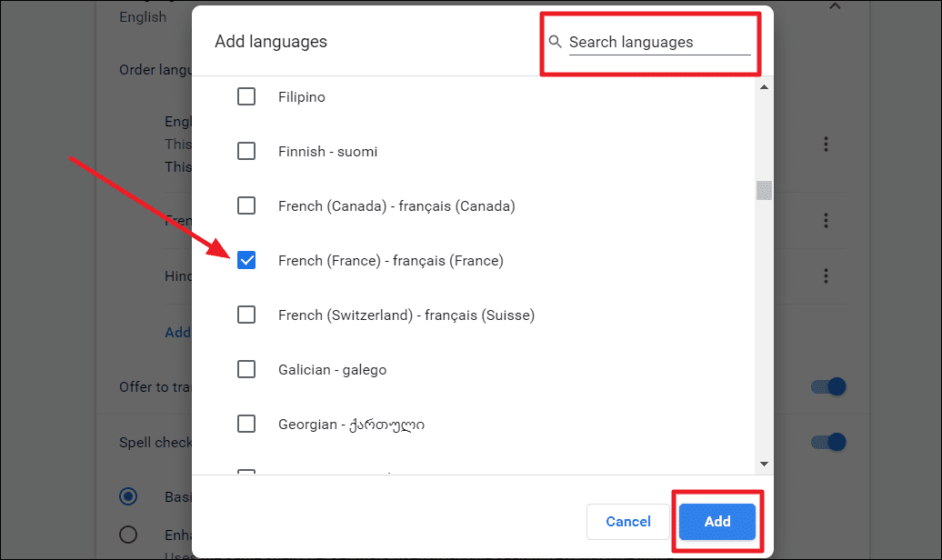Tick the French (Canada) checkbox
This screenshot has height=560, width=942.
click(x=246, y=205)
